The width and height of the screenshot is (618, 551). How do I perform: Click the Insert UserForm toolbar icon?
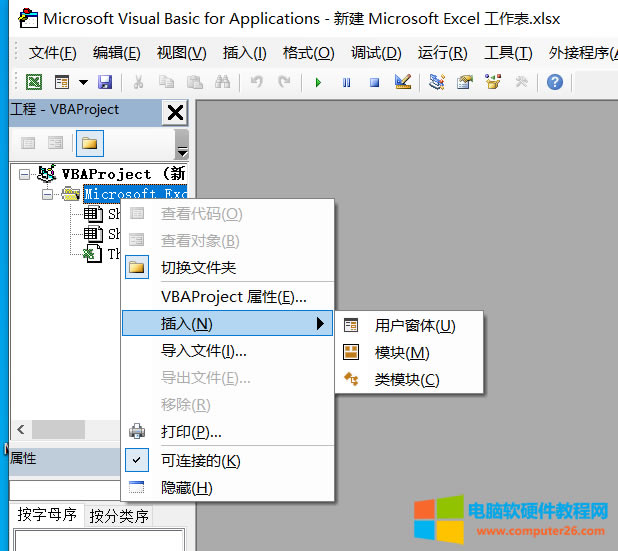pyautogui.click(x=62, y=82)
